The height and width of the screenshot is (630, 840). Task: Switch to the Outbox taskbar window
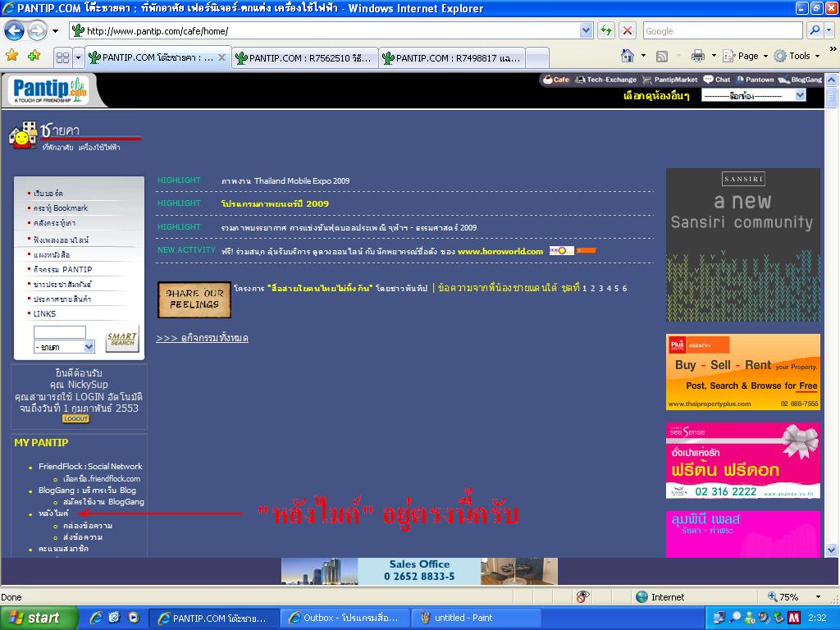pyautogui.click(x=345, y=618)
